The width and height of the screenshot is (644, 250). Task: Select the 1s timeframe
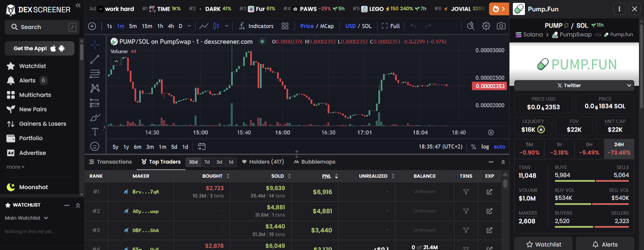pos(109,26)
